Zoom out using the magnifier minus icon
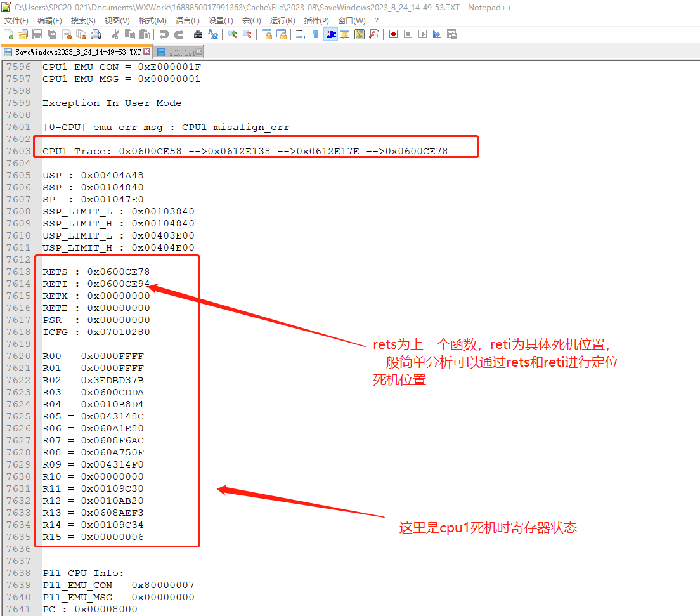The height and width of the screenshot is (616, 700). coord(247,34)
